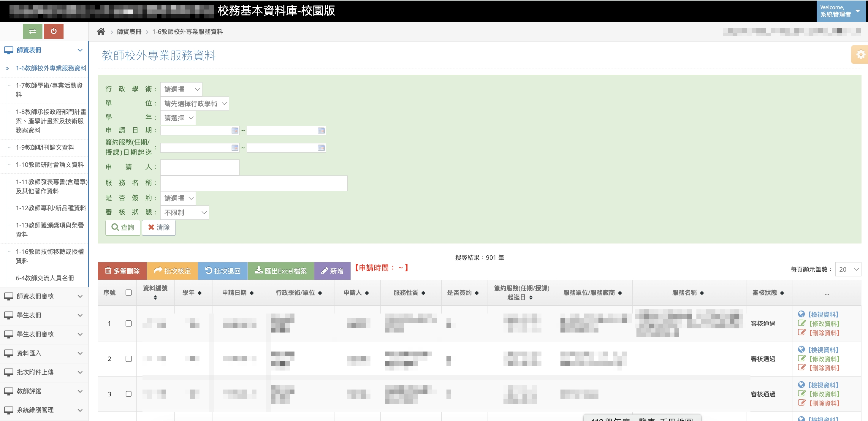This screenshot has width=868, height=421.
Task: Expand the 學生表冊 sidebar section
Action: pos(44,316)
